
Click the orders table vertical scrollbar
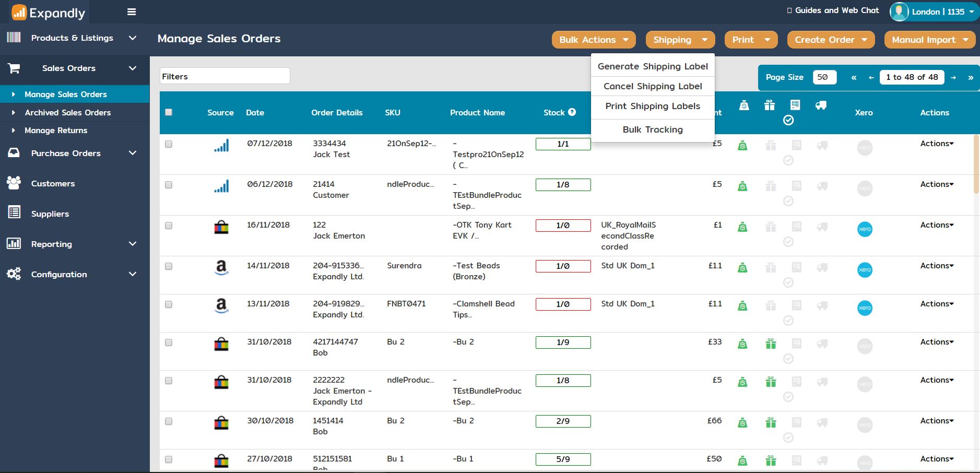[x=976, y=164]
